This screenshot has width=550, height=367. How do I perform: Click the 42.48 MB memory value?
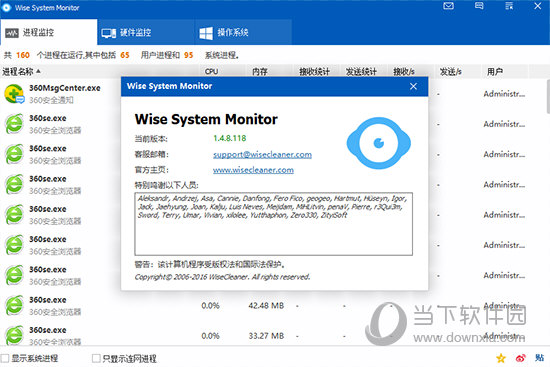tap(266, 306)
